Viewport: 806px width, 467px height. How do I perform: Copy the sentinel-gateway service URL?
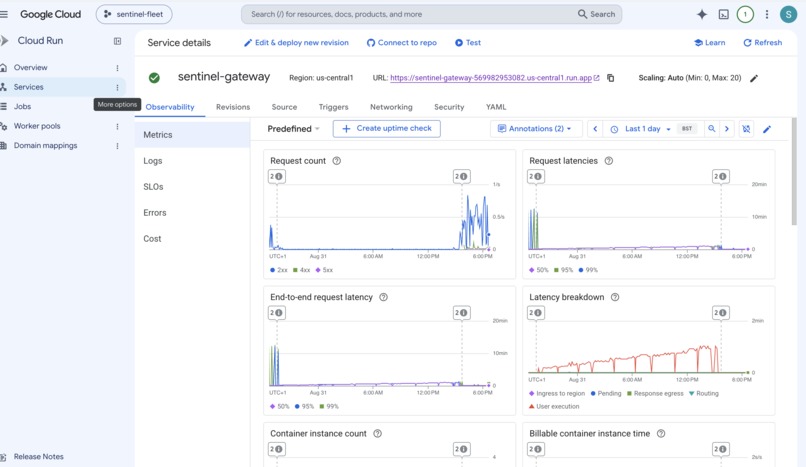(610, 78)
